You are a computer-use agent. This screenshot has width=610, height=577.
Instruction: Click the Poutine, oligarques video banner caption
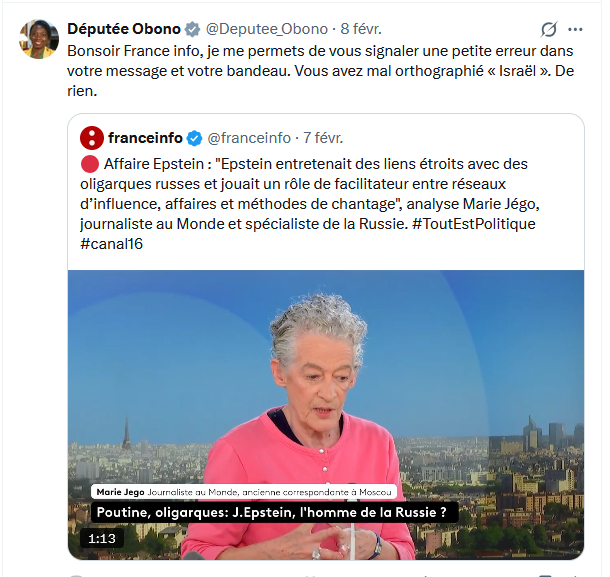point(274,512)
